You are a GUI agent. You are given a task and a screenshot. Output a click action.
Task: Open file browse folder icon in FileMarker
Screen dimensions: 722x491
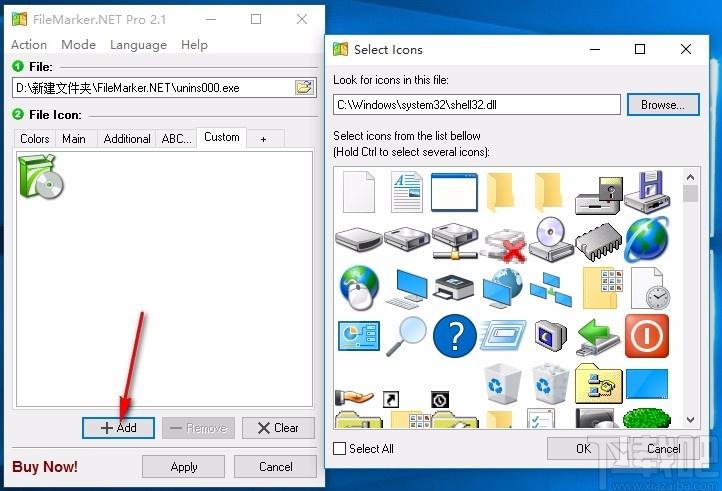[x=304, y=88]
